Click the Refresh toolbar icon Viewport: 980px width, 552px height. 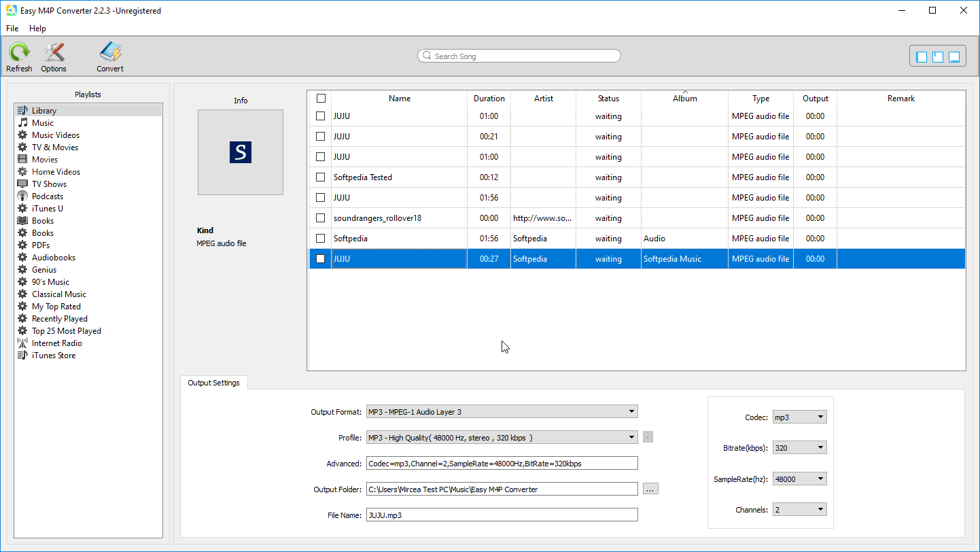[x=19, y=52]
